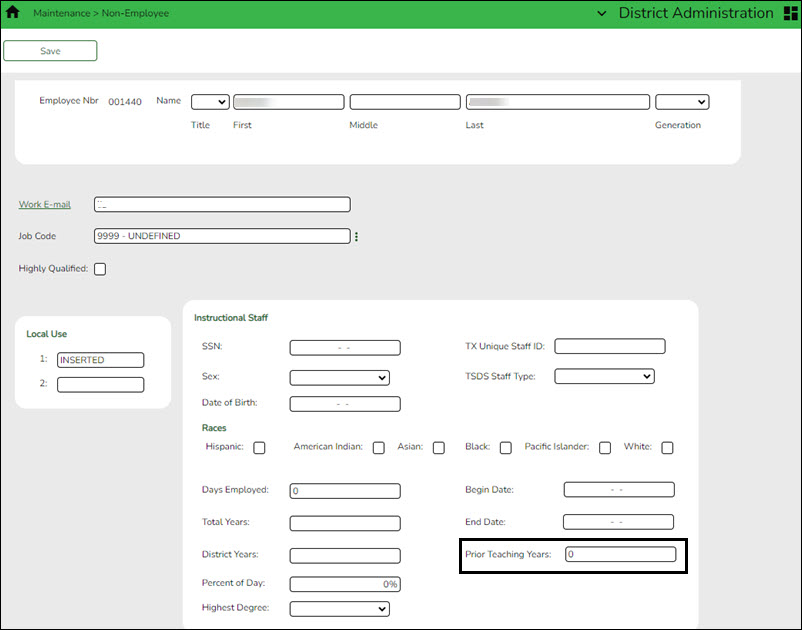Check the Hispanic race checkbox
Image resolution: width=802 pixels, height=630 pixels.
coord(259,448)
